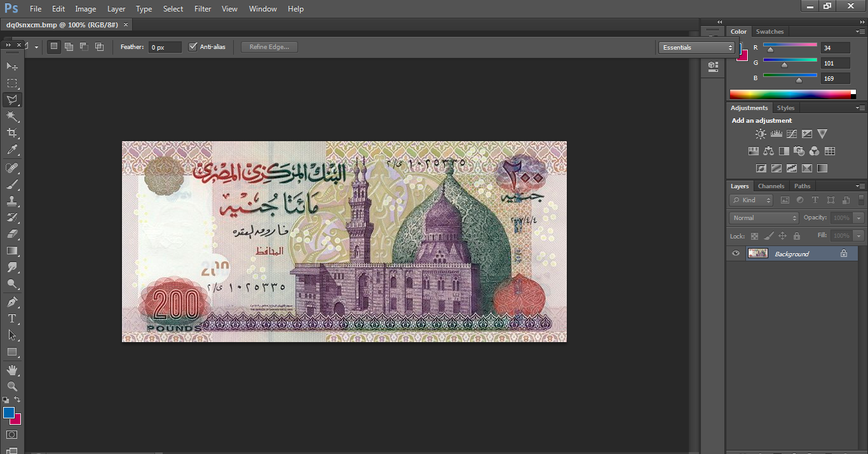Hide the Background layer with eye icon

click(x=736, y=253)
